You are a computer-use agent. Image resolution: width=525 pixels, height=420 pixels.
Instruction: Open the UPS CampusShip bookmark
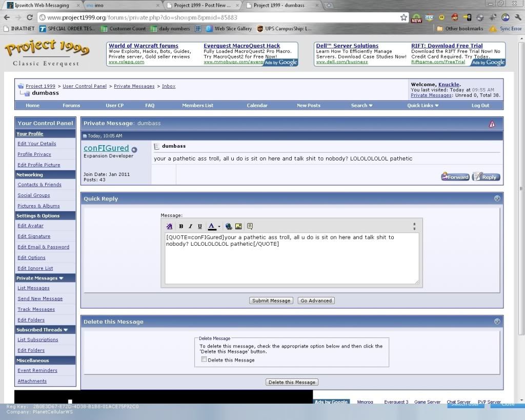pyautogui.click(x=284, y=29)
